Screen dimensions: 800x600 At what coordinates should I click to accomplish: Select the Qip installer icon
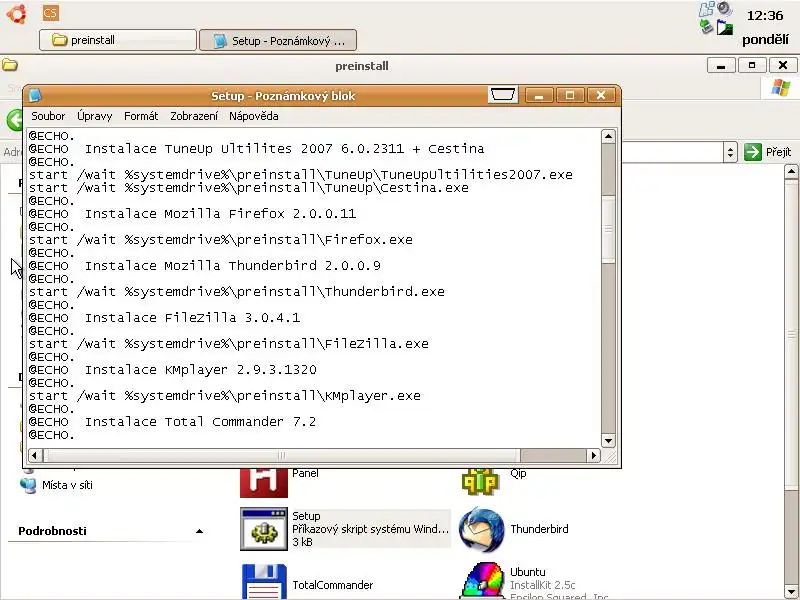click(x=480, y=482)
